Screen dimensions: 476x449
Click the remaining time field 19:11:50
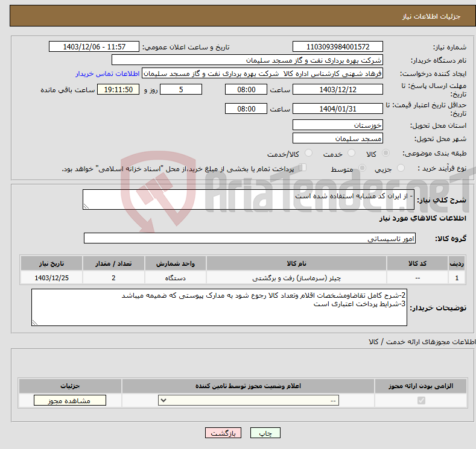[118, 89]
